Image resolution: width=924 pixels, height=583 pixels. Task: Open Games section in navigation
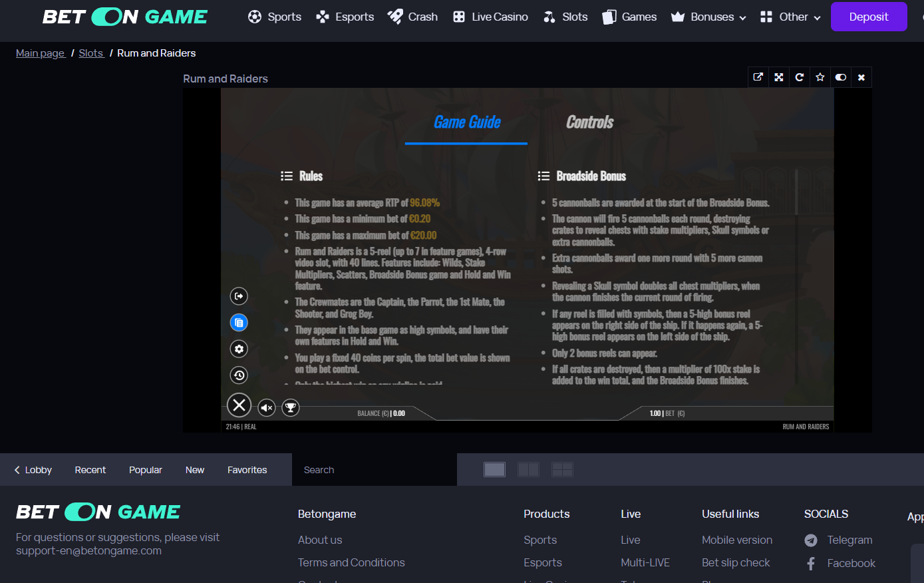(629, 17)
